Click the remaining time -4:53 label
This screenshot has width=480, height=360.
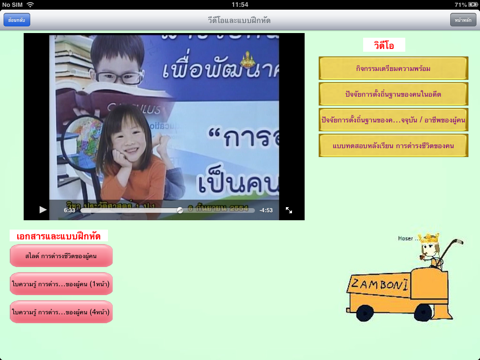coord(266,210)
